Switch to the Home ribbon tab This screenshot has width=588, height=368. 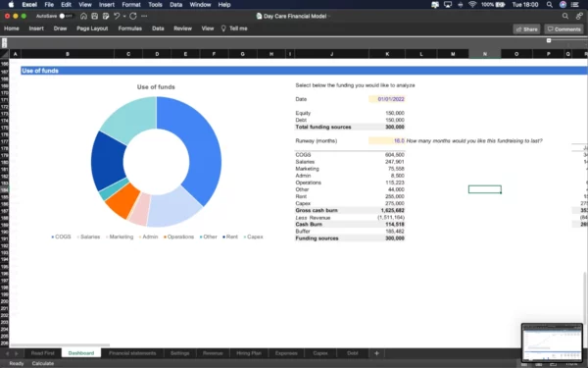click(x=11, y=28)
